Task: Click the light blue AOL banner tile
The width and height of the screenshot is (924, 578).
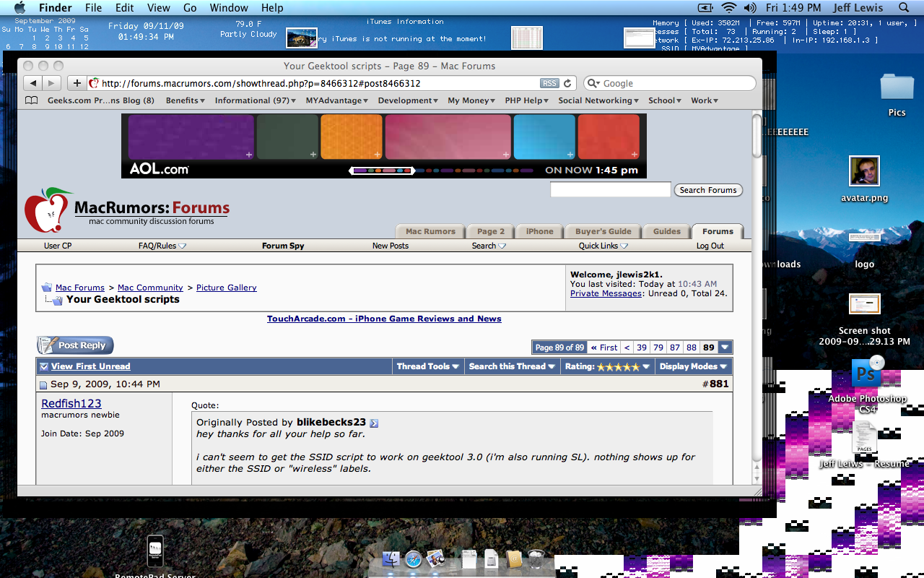Action: [544, 137]
